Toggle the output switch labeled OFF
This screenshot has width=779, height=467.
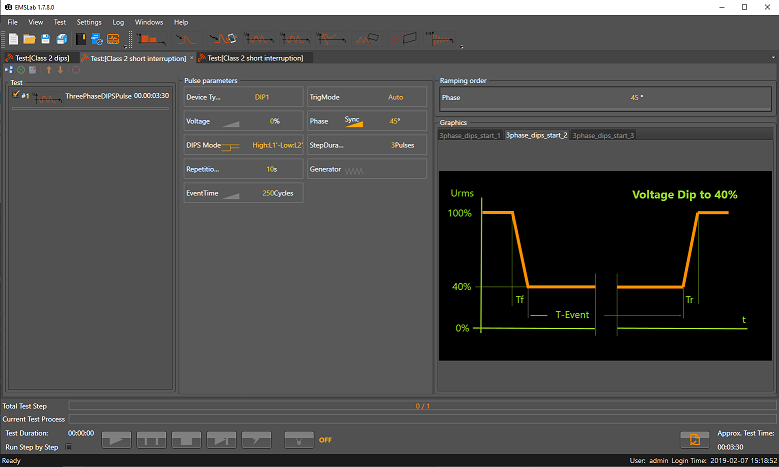[299, 439]
